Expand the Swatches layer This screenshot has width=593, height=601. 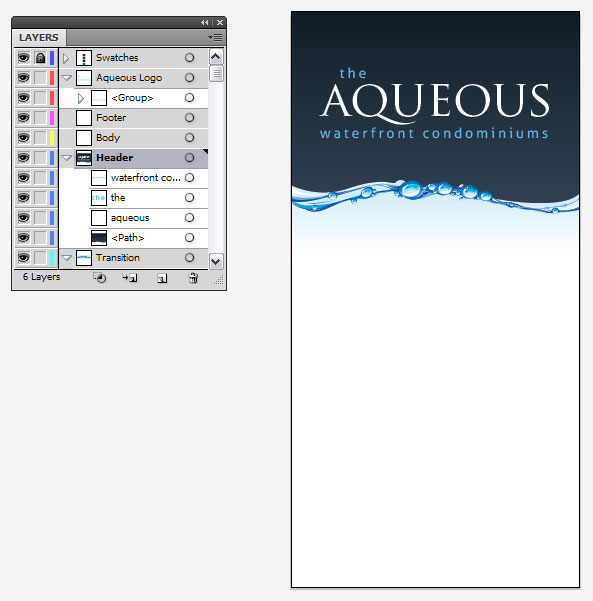[66, 58]
